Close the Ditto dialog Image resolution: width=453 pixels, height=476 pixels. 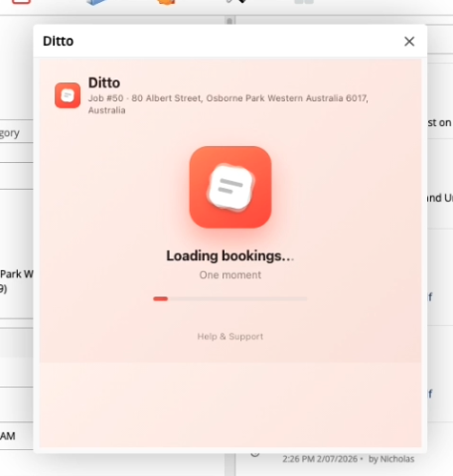[x=409, y=42]
